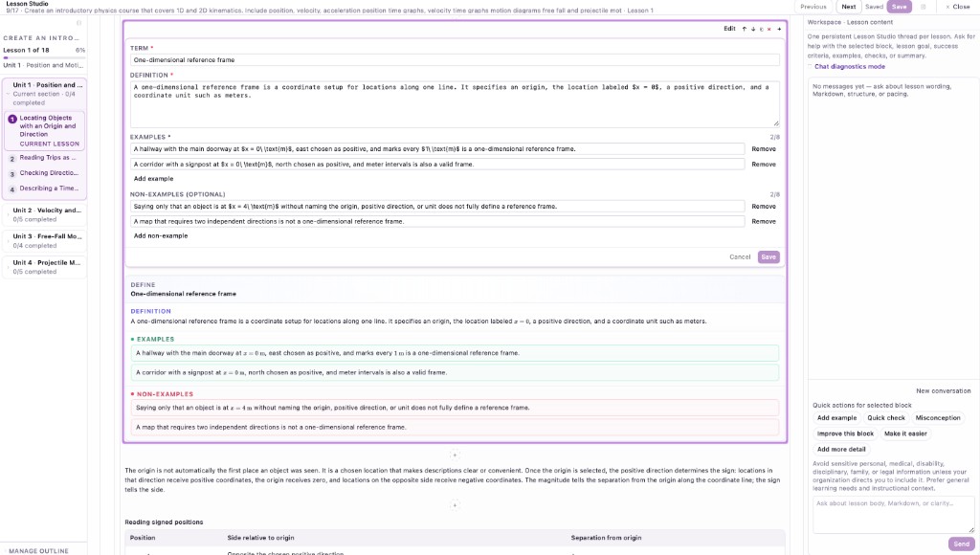Expand the Unit 4 Projectile section
Screen dimensions: 980x555
(44, 267)
